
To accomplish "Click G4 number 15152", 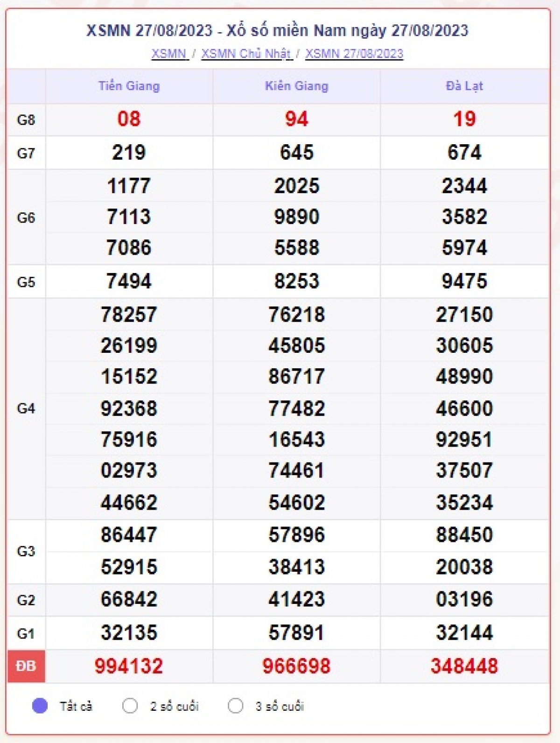I will coord(129,376).
